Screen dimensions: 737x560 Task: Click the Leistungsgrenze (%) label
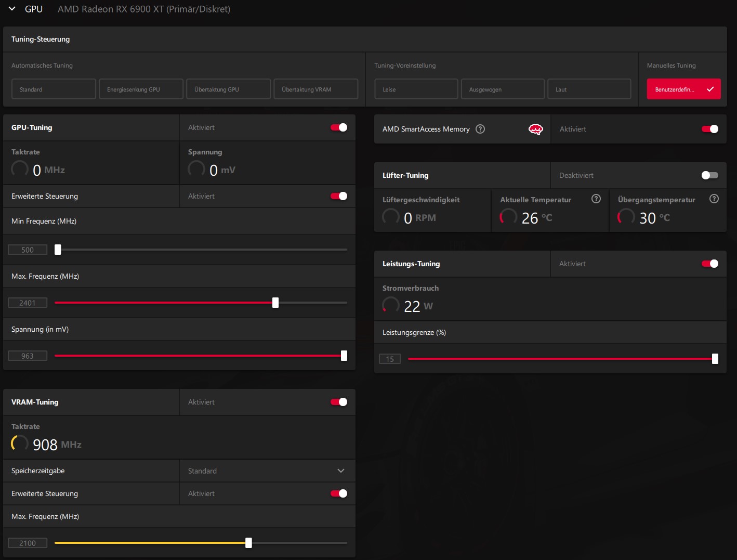point(414,332)
